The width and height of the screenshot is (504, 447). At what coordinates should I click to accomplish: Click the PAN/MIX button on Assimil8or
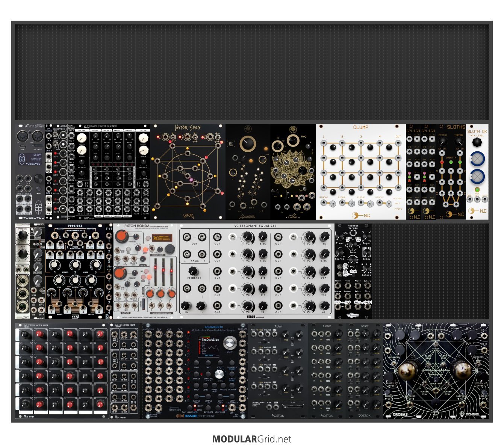coord(232,385)
